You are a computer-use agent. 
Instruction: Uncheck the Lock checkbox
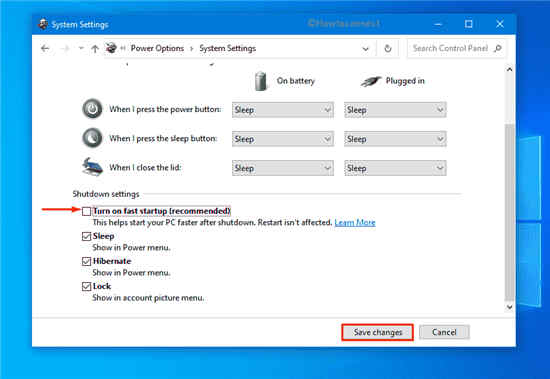click(x=86, y=287)
